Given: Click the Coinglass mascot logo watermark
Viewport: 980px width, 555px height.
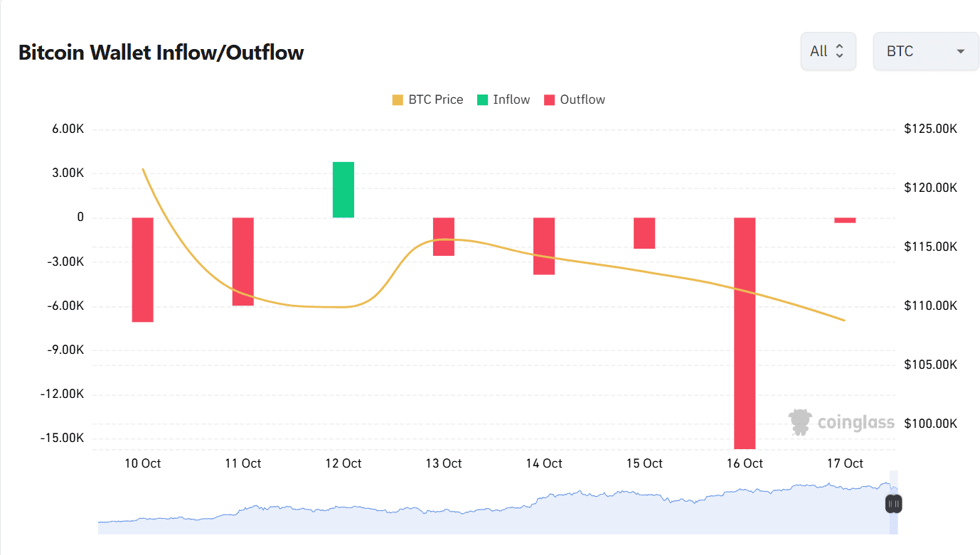Looking at the screenshot, I should tap(799, 421).
